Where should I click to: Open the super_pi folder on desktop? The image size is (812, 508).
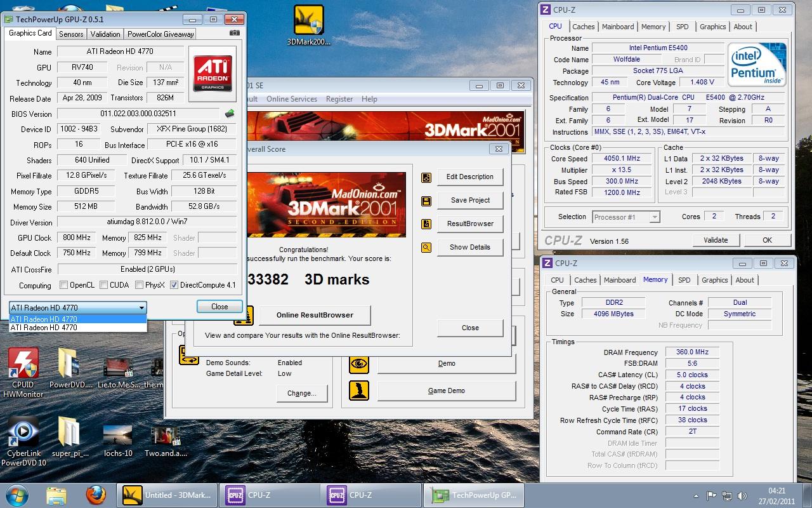point(70,437)
